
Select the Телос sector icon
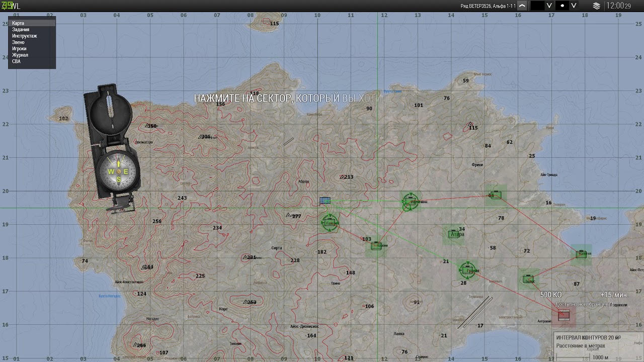[x=528, y=279]
